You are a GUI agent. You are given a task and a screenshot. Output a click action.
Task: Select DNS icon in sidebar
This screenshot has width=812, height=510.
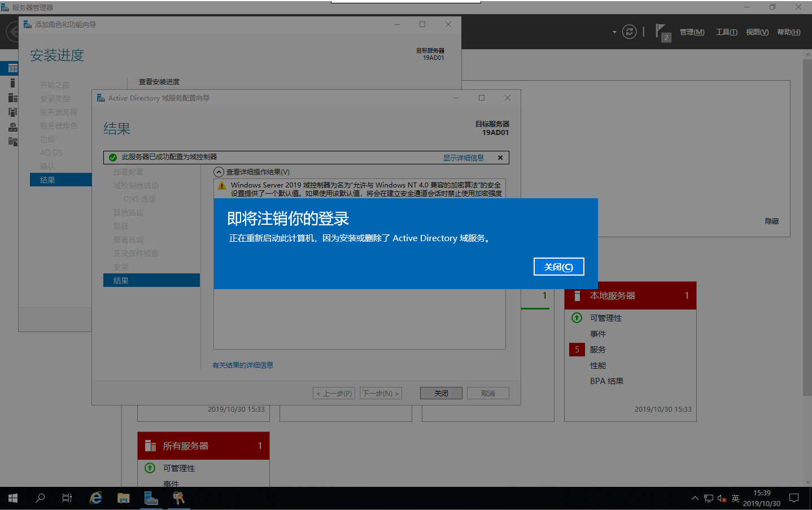(x=12, y=127)
